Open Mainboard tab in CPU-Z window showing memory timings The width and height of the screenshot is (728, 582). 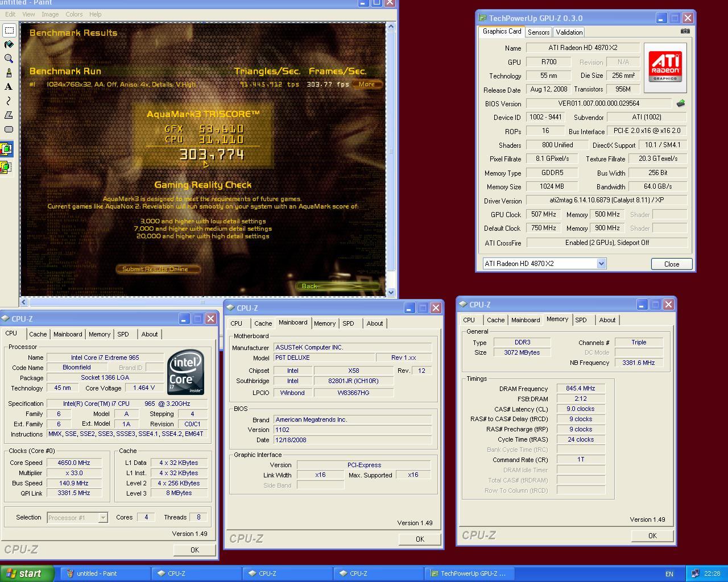pos(526,320)
